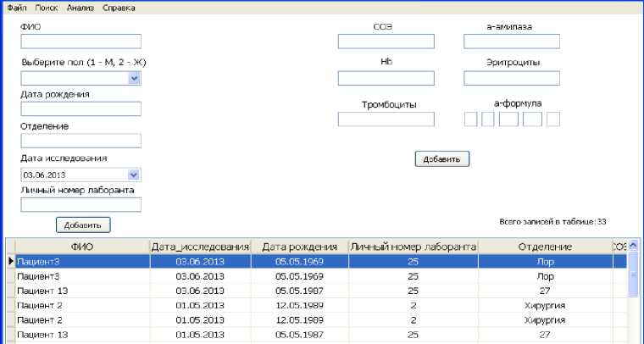Click the Личный номер лаборанта input field
The width and height of the screenshot is (644, 344).
[x=80, y=205]
